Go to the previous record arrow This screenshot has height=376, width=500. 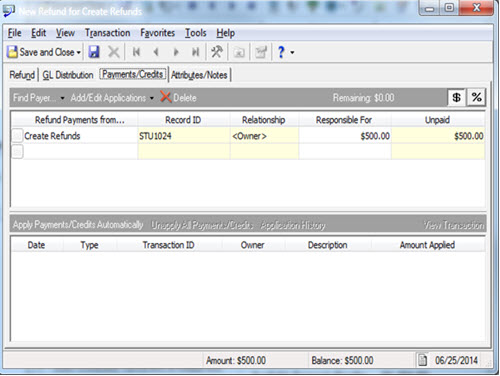pyautogui.click(x=156, y=52)
